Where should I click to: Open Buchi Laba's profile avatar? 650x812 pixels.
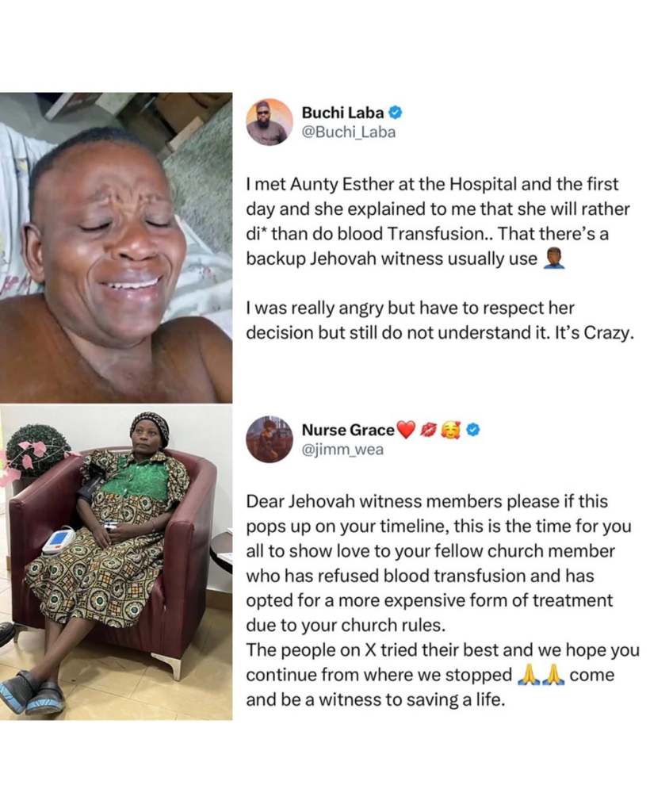point(269,122)
